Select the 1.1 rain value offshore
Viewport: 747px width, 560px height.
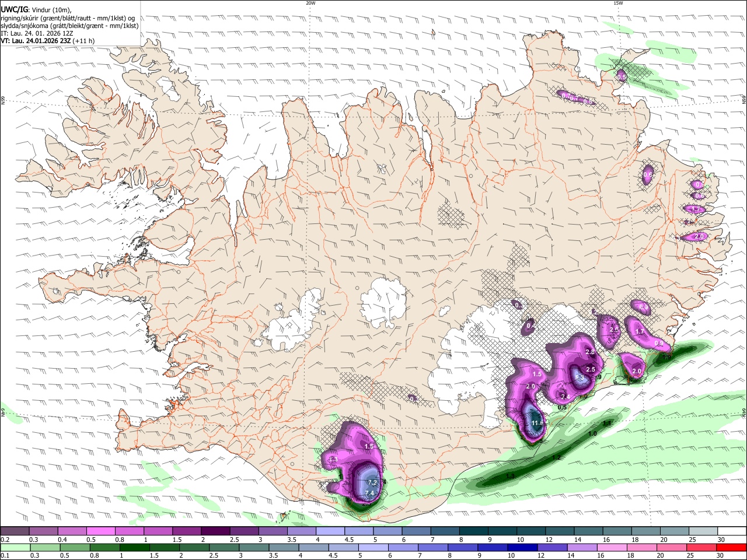pyautogui.click(x=607, y=423)
